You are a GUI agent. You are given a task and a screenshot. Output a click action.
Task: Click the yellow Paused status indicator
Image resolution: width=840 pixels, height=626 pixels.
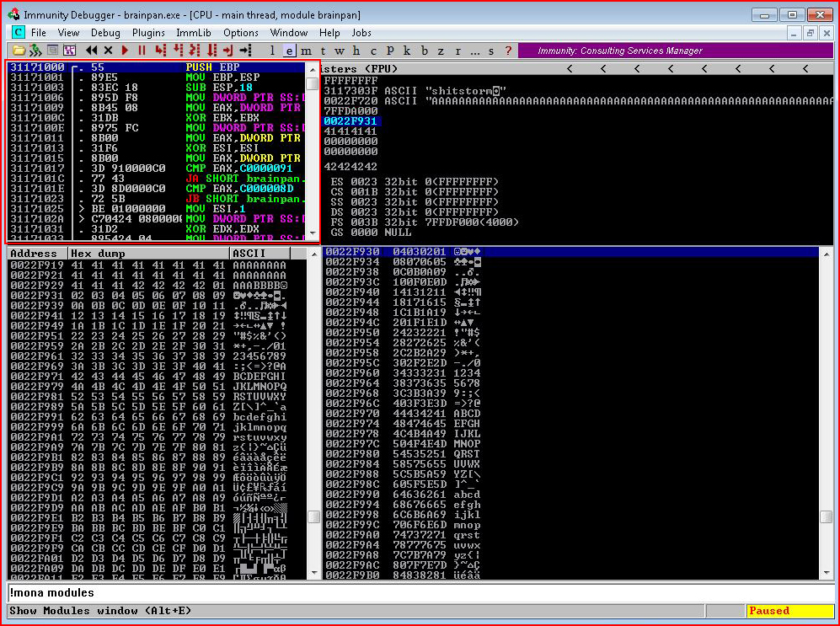tap(789, 611)
